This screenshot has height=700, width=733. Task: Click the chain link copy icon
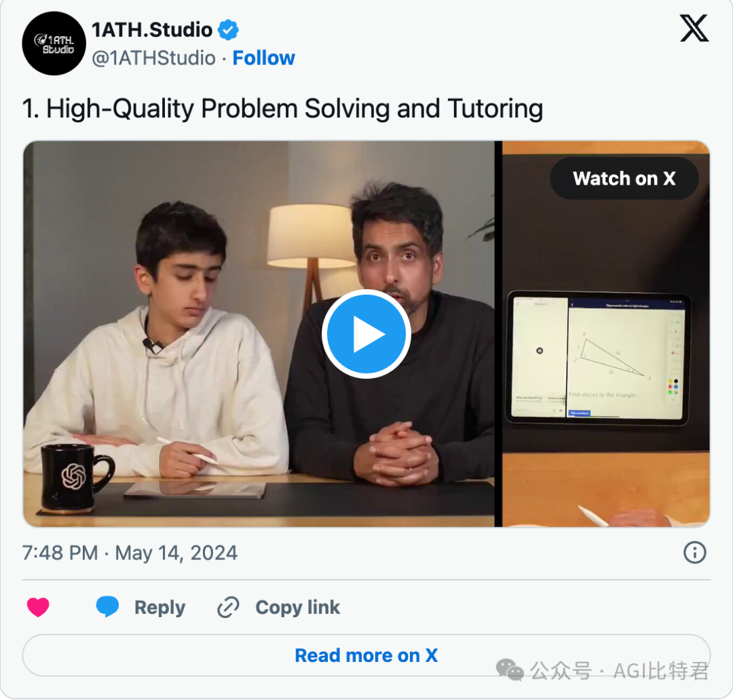pos(228,607)
